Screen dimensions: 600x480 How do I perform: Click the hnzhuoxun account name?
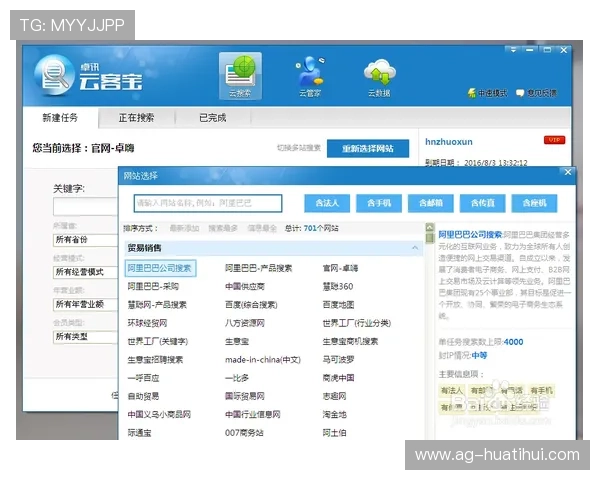coord(449,142)
